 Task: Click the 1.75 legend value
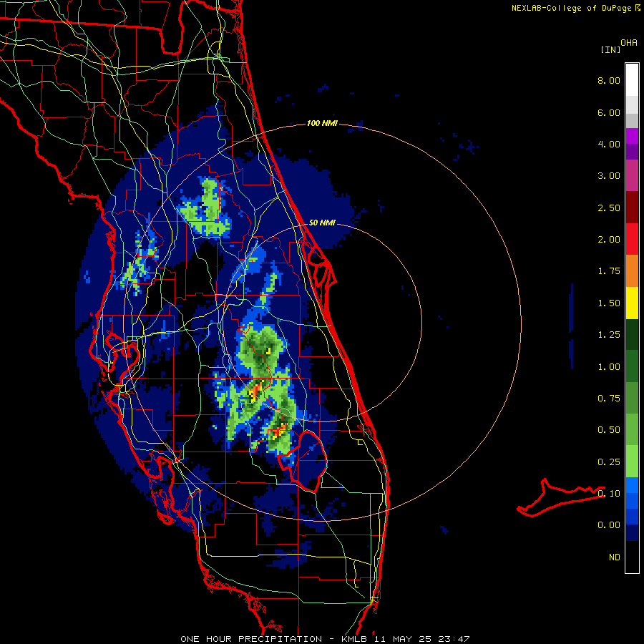(x=609, y=271)
